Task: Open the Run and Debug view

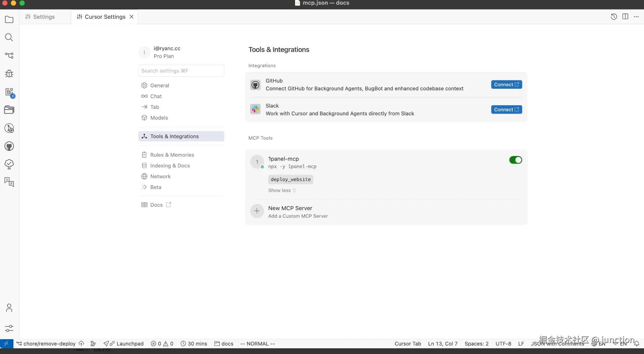Action: (9, 74)
